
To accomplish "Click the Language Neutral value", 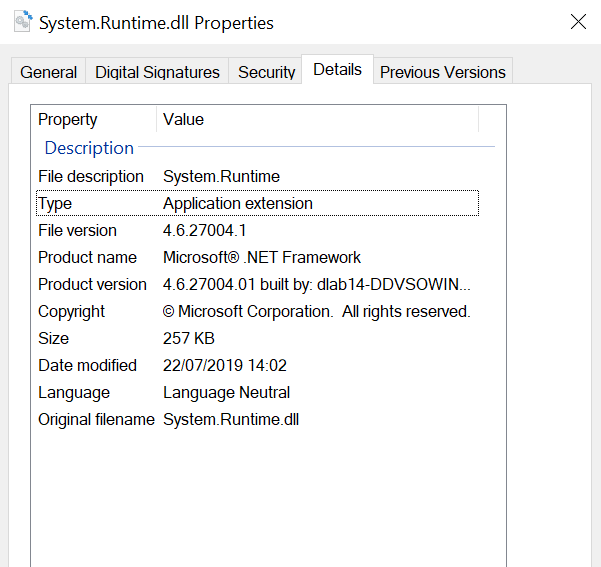I will click(x=227, y=393).
